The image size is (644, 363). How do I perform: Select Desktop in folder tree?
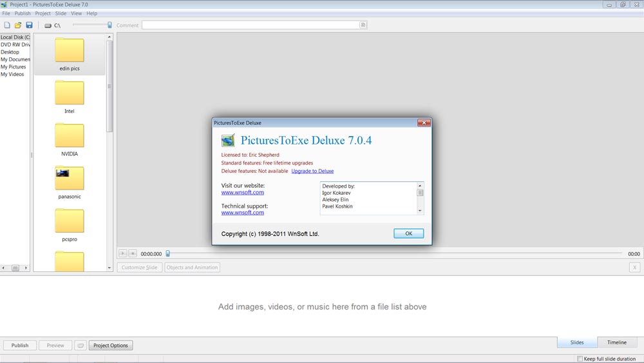click(x=10, y=52)
